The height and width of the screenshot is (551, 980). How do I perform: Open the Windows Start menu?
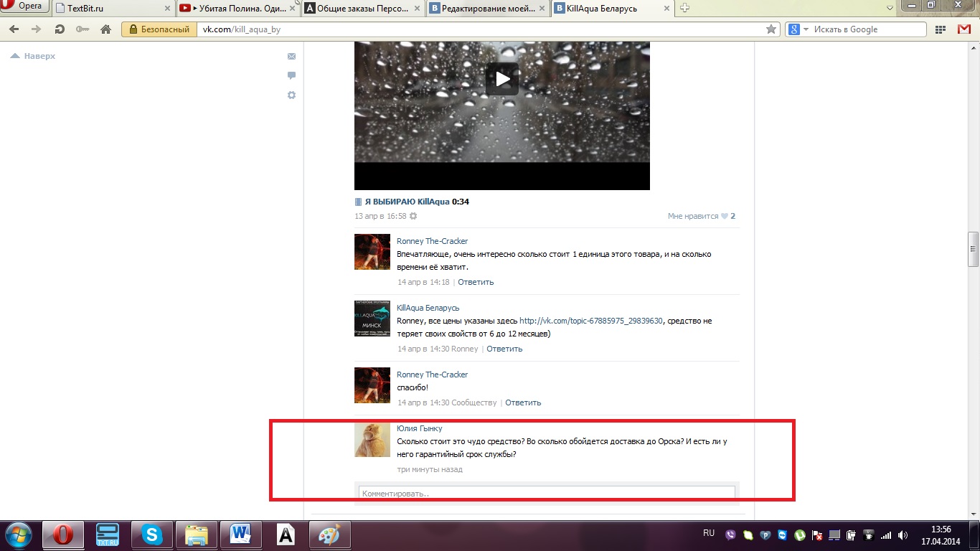19,535
